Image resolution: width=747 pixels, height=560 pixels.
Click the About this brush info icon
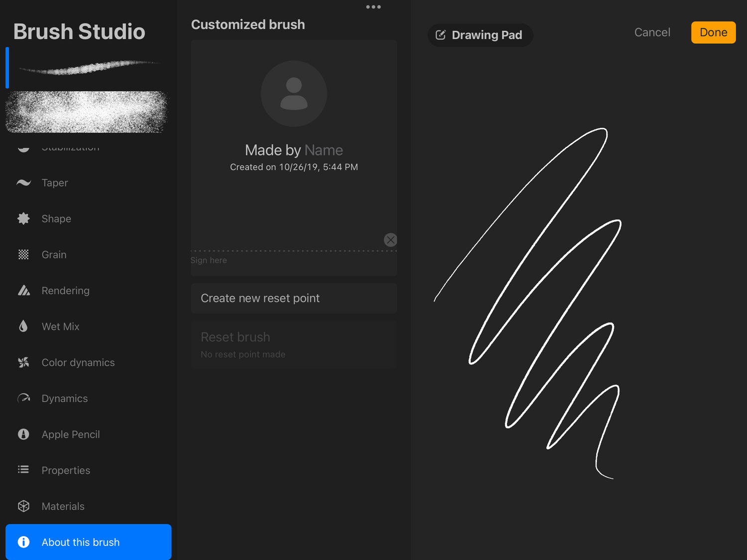point(23,542)
